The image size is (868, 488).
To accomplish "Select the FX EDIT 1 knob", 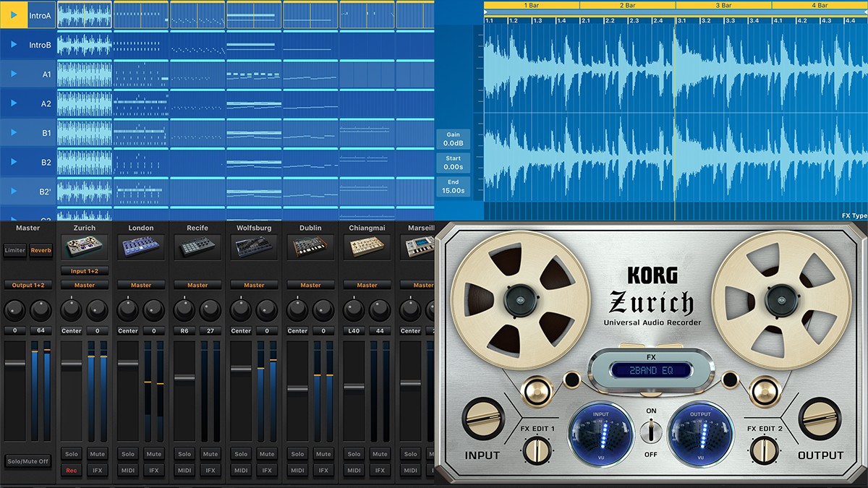I will pyautogui.click(x=536, y=451).
